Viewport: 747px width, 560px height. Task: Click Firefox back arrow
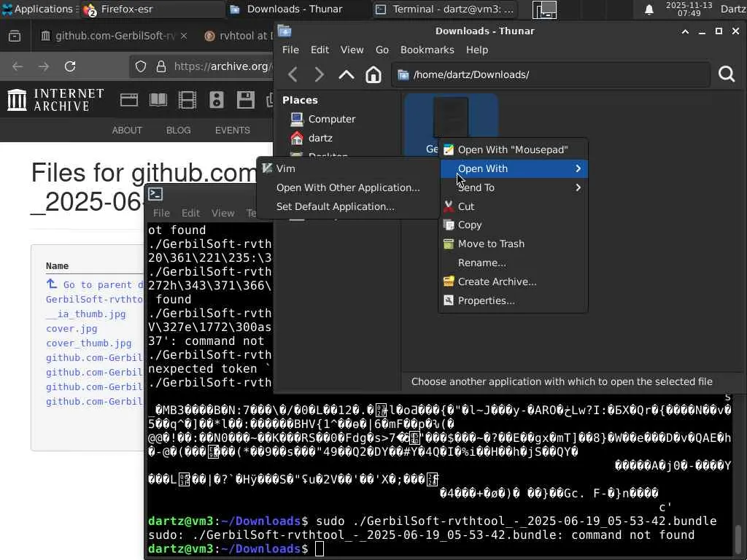[18, 66]
